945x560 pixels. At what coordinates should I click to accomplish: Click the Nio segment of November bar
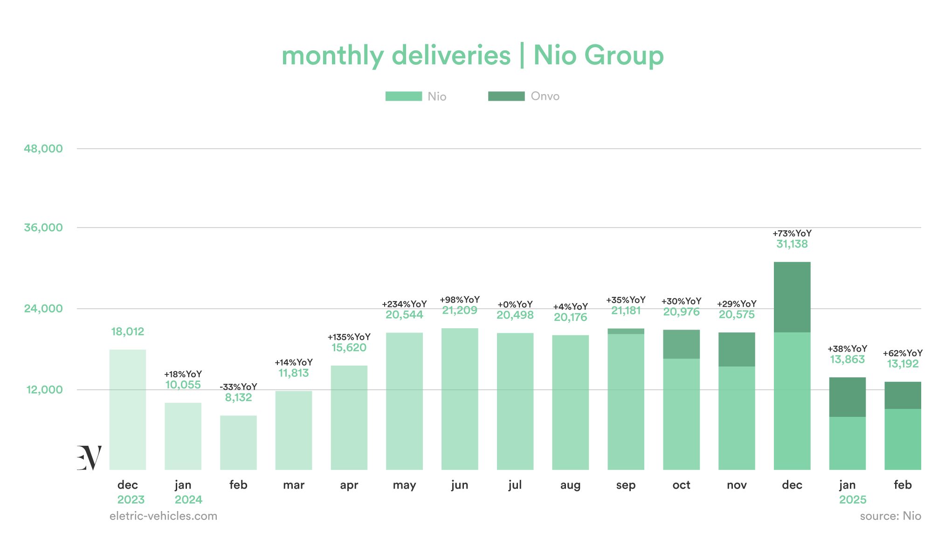737,418
